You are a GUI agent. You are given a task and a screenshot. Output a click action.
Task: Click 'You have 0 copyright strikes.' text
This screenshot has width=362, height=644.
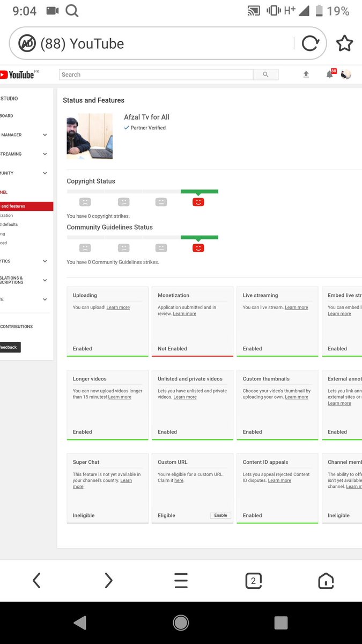click(98, 216)
